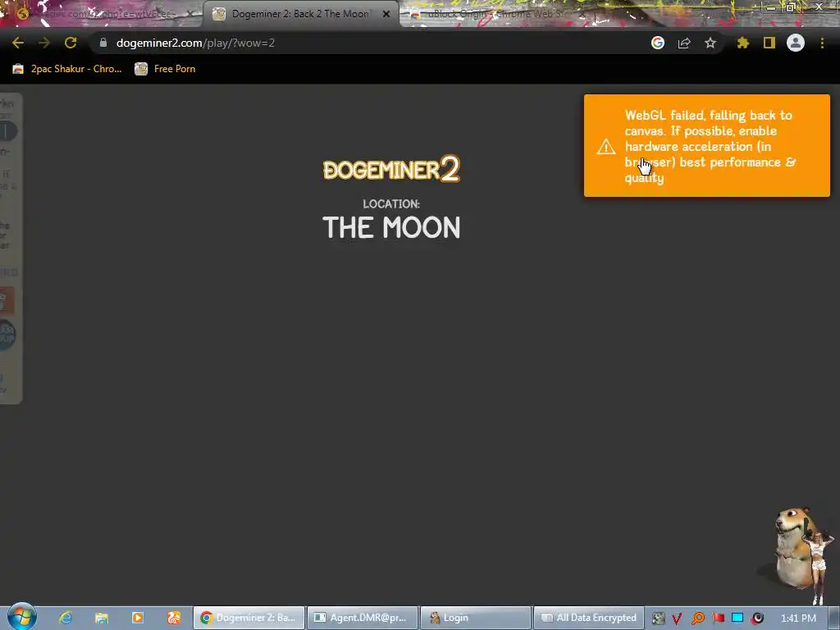Dismiss the WebGL failed warning notification

pos(706,146)
